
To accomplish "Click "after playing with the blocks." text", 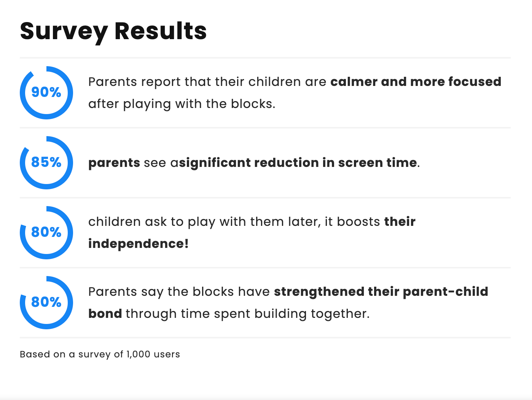I will pos(182,104).
